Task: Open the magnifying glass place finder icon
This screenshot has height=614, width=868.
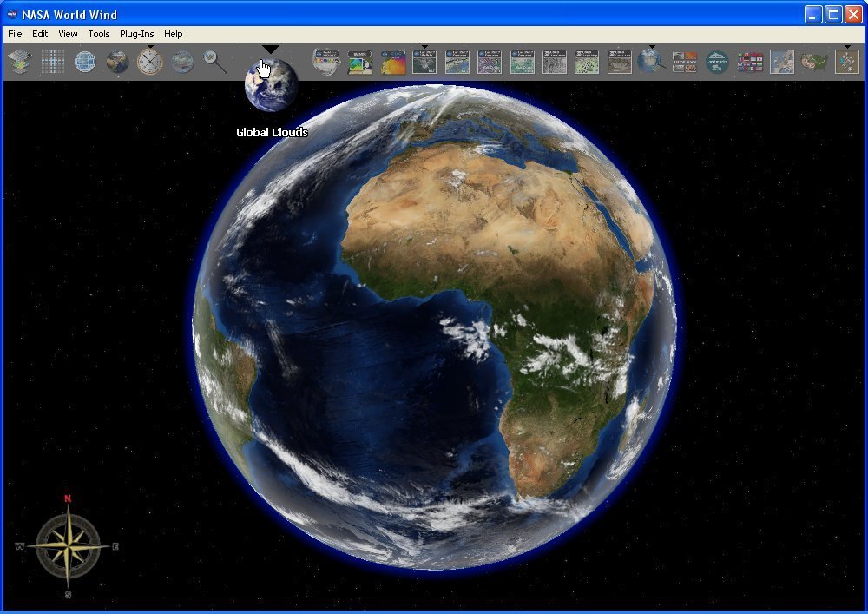Action: click(x=214, y=62)
